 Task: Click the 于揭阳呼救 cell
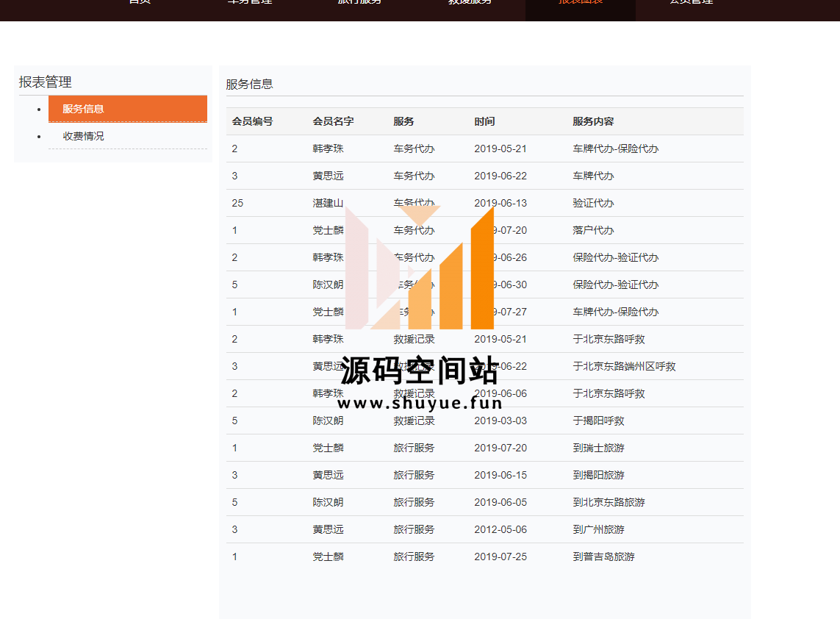[598, 421]
